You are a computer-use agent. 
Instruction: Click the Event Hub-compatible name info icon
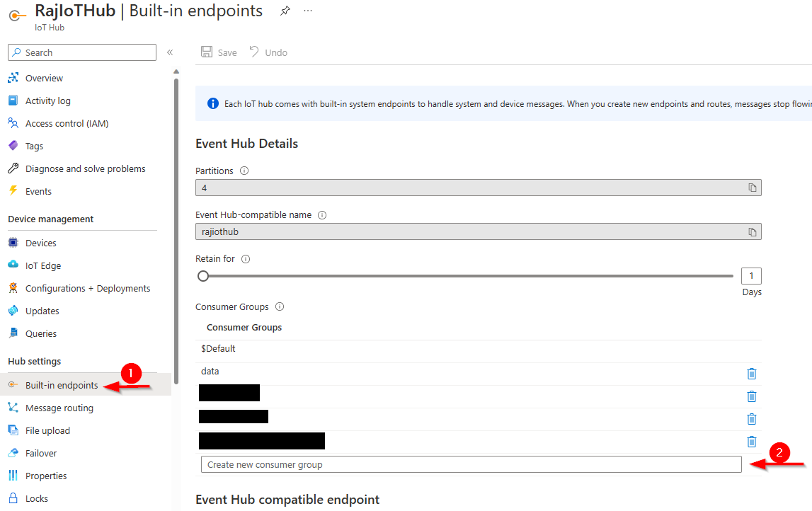tap(321, 215)
